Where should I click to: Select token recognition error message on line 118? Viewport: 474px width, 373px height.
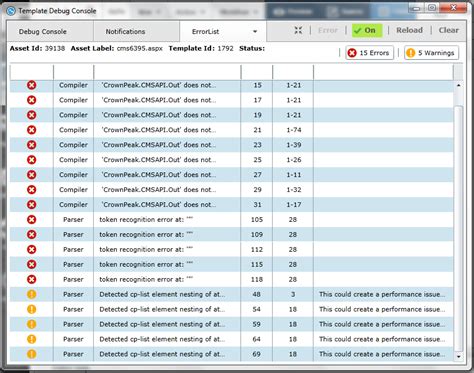tap(146, 279)
